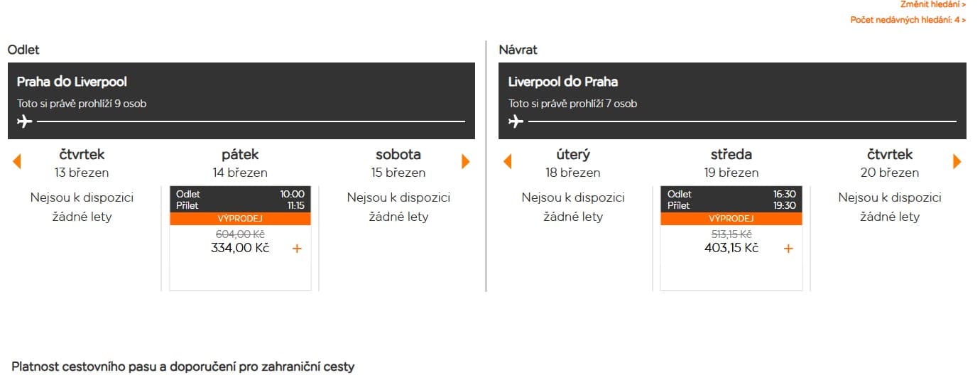Add the 334,00 Kč flight with plus icon

[x=297, y=249]
